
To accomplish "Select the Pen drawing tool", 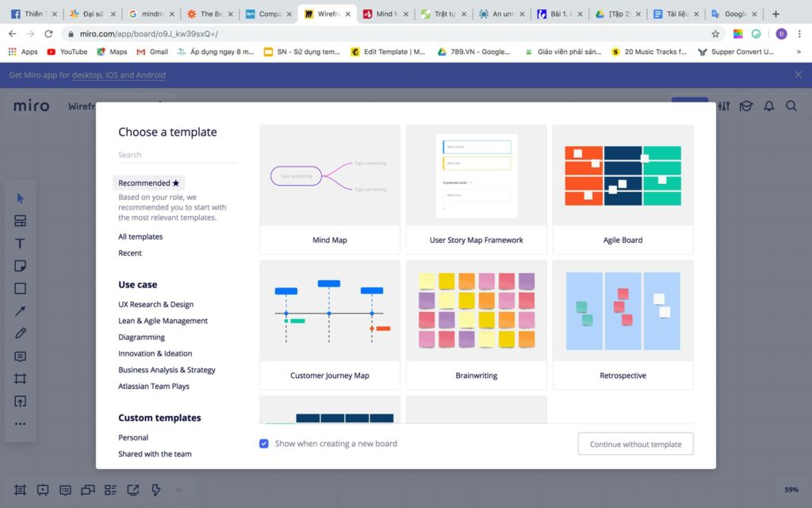I will [20, 333].
